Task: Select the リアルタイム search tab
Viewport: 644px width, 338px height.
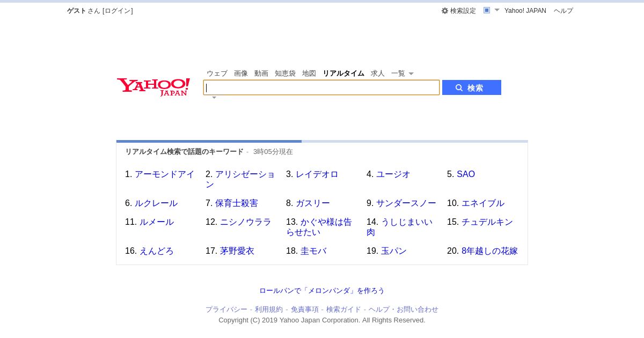Action: (343, 74)
